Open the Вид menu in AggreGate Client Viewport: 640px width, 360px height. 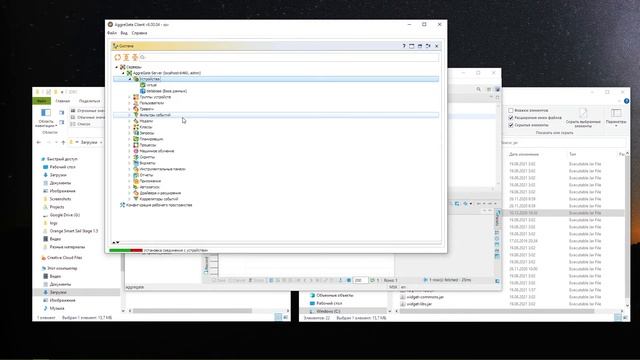pos(124,33)
